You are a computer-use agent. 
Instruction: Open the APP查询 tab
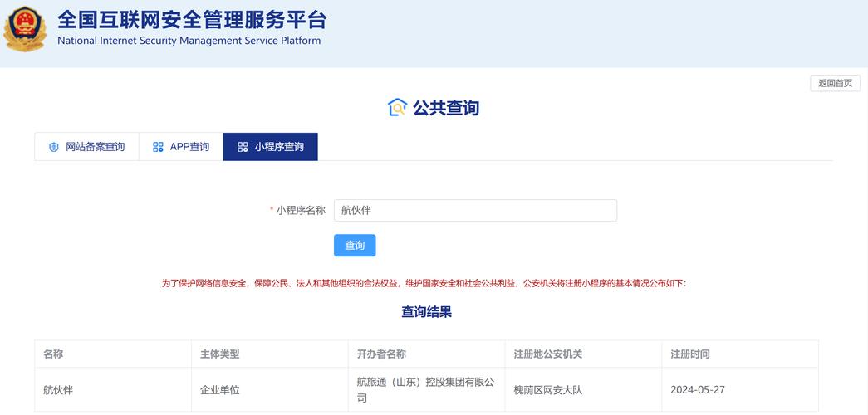[181, 147]
